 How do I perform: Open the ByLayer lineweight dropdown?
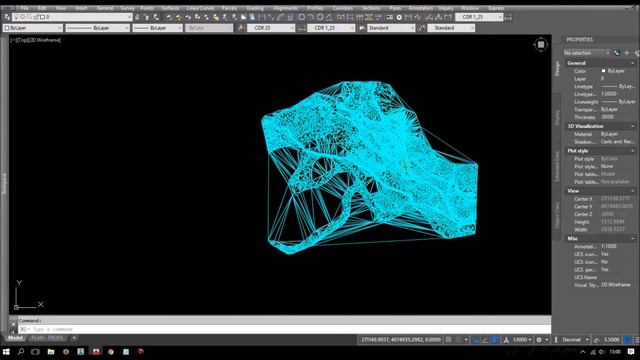157,28
